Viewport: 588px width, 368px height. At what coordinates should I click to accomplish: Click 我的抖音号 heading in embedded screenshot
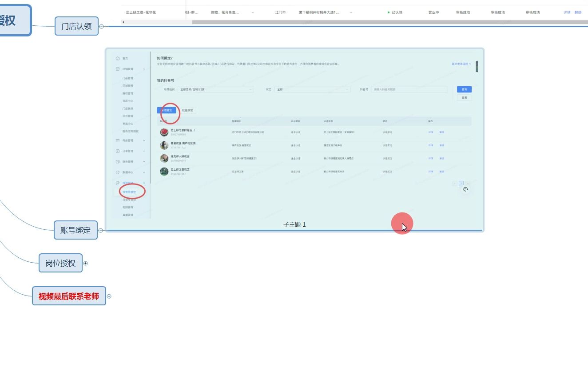pyautogui.click(x=165, y=81)
